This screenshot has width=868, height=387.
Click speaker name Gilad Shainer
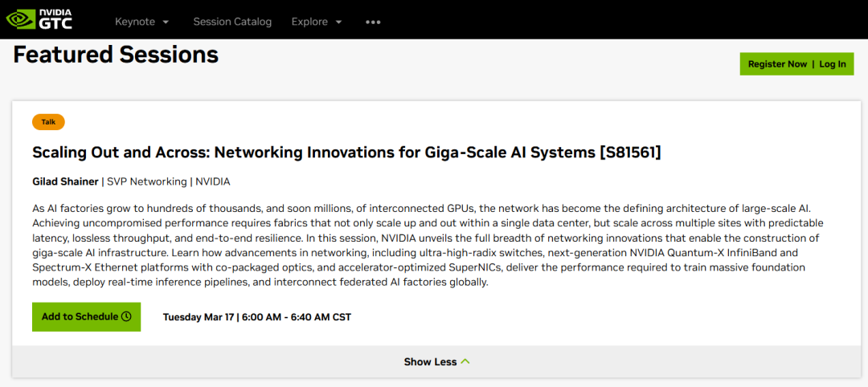click(x=65, y=181)
